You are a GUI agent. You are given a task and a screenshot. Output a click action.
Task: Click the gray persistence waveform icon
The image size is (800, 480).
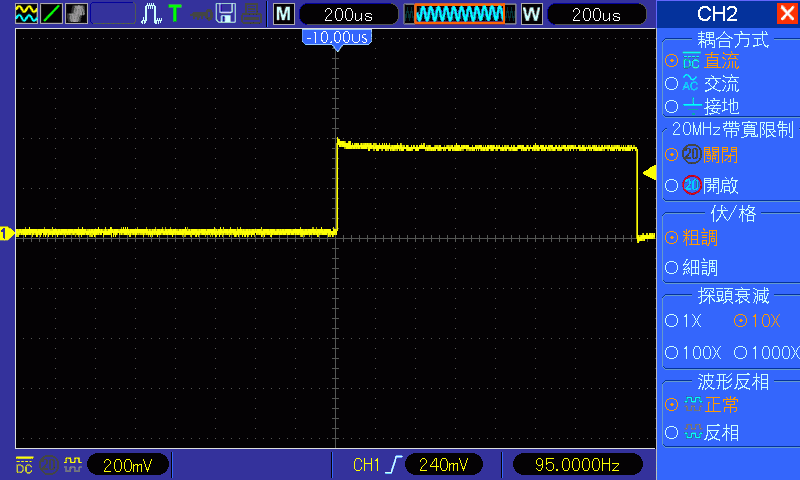pyautogui.click(x=77, y=14)
